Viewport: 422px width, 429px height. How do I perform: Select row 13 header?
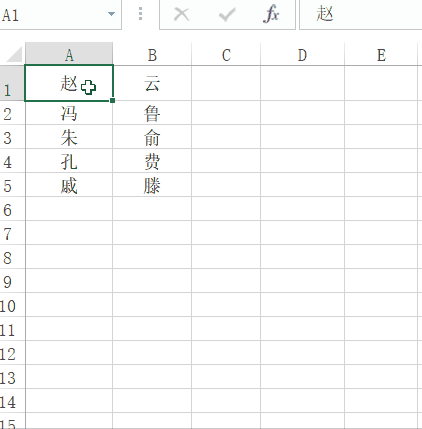tap(12, 377)
